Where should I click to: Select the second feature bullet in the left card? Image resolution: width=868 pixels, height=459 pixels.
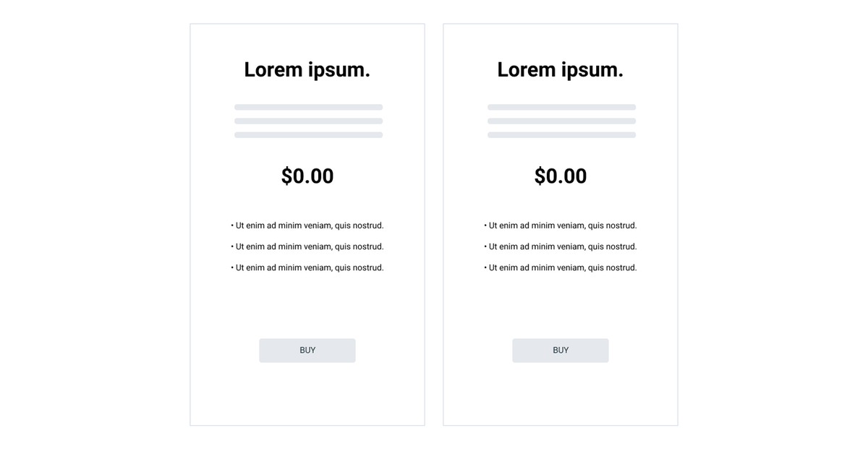[307, 246]
